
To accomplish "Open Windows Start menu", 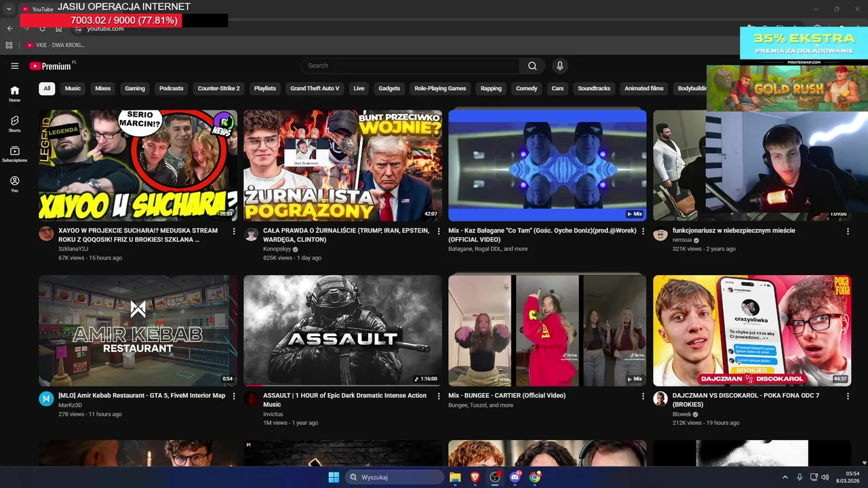I will click(334, 477).
